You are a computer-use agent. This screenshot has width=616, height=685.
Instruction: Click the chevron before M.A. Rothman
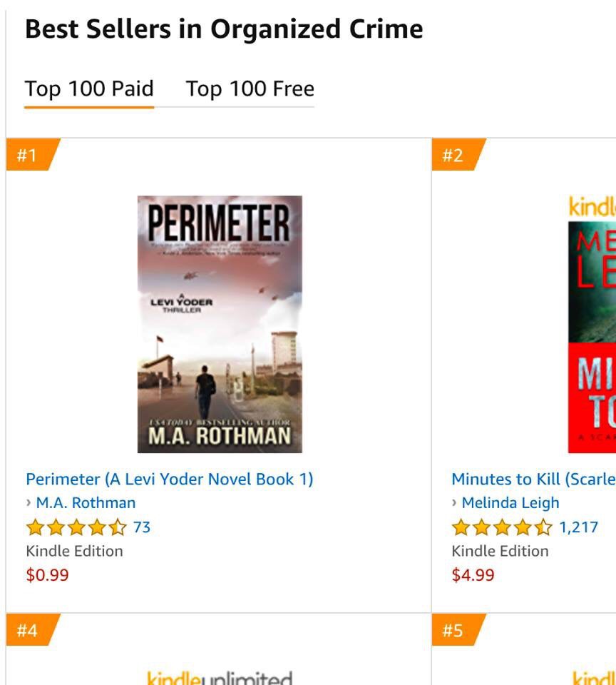click(29, 503)
